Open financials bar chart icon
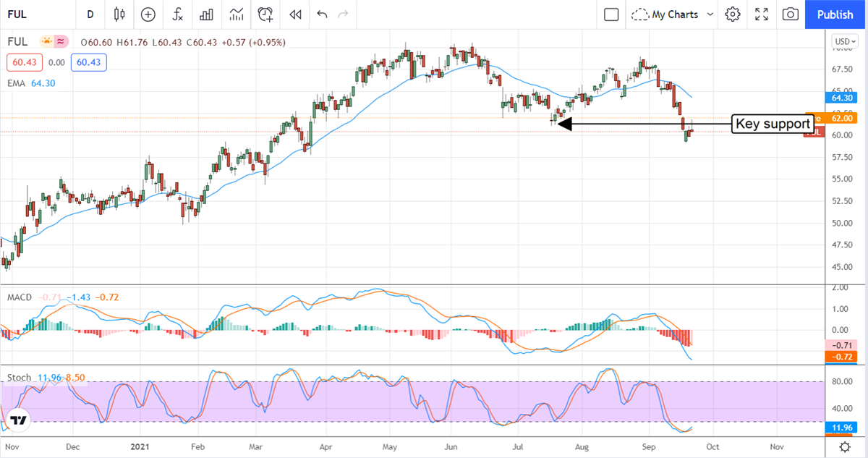 pyautogui.click(x=207, y=14)
